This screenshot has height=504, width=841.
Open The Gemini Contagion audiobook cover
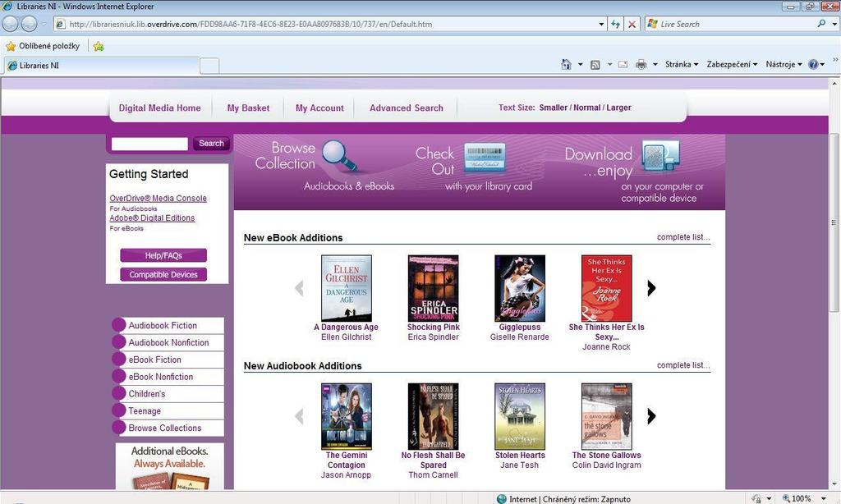(346, 417)
